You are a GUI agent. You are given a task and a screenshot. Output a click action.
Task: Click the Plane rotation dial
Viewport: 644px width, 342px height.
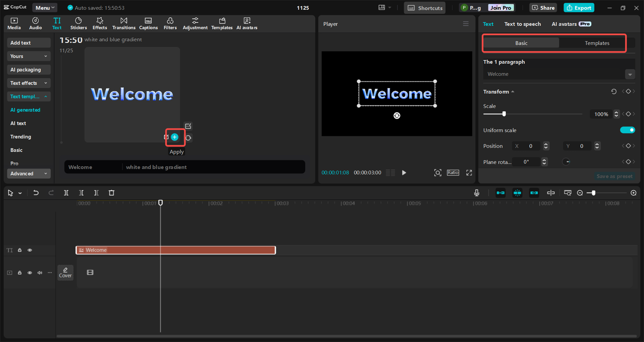(566, 162)
